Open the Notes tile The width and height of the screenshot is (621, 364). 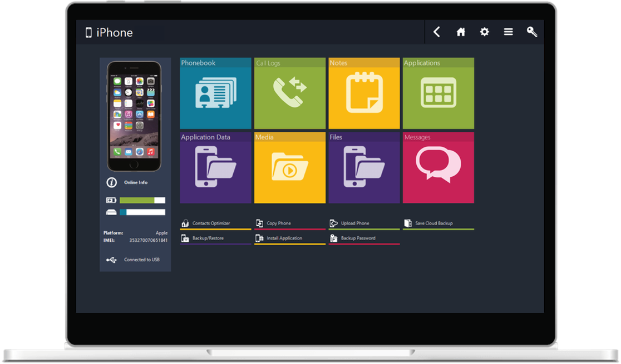pos(364,93)
